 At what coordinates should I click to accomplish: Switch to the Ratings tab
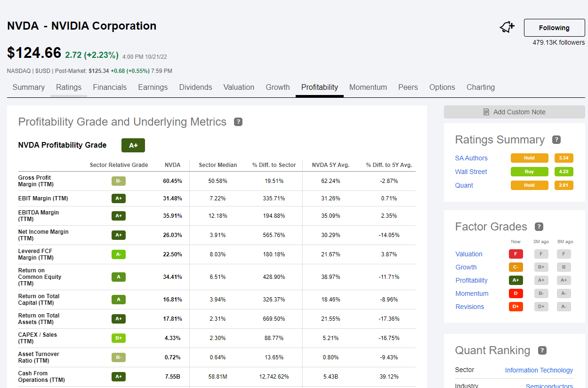click(x=69, y=87)
